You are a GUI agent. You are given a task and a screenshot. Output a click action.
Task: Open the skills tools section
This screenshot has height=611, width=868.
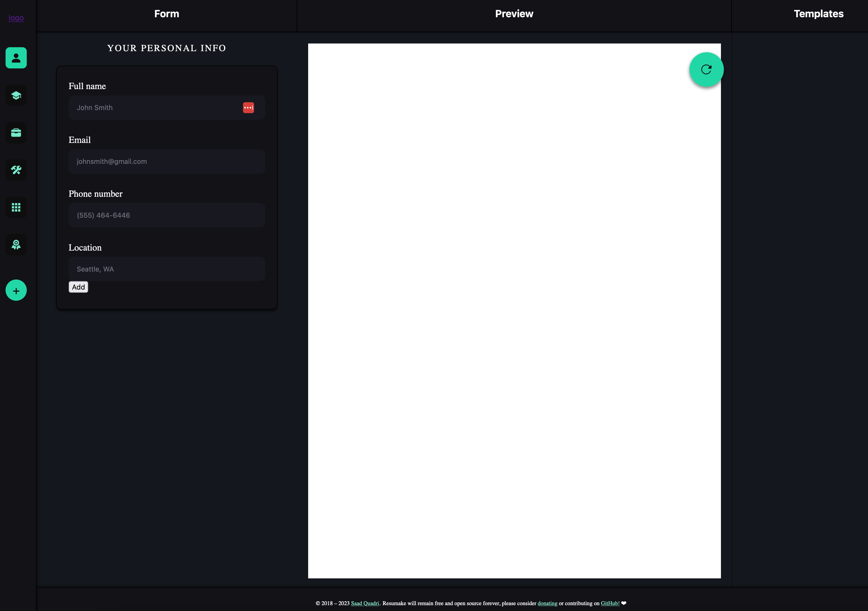tap(16, 170)
